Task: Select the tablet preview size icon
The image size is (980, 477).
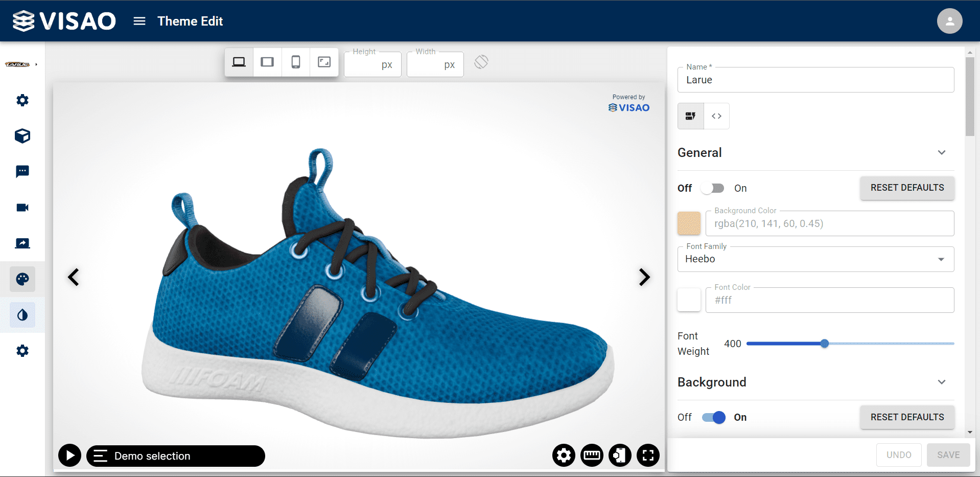Action: 267,62
